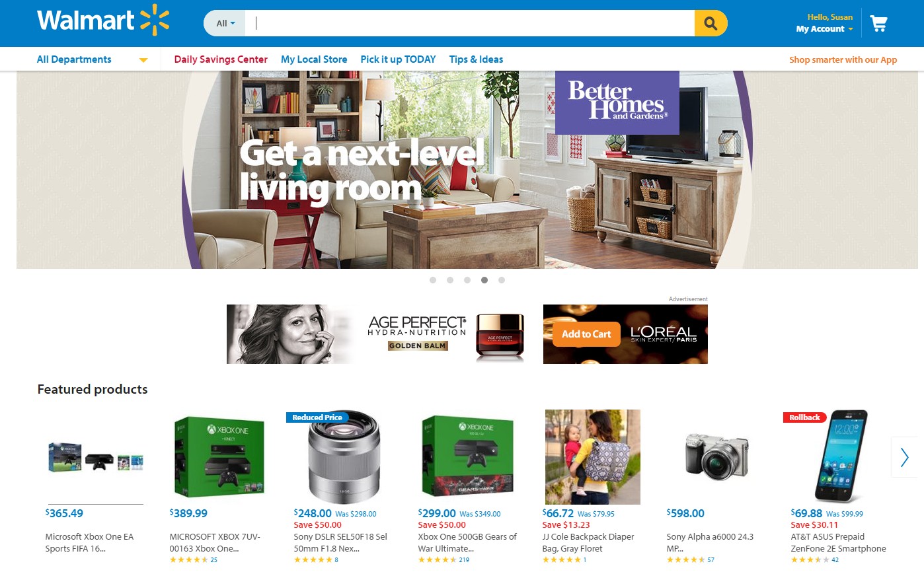Go to Pick it up TODAY

coord(398,59)
